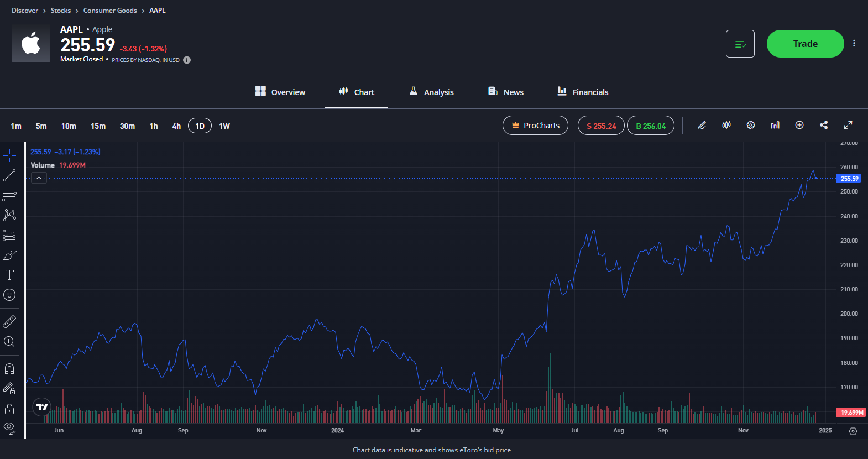Click the Sell 255.24 button
This screenshot has height=459, width=868.
coord(601,126)
